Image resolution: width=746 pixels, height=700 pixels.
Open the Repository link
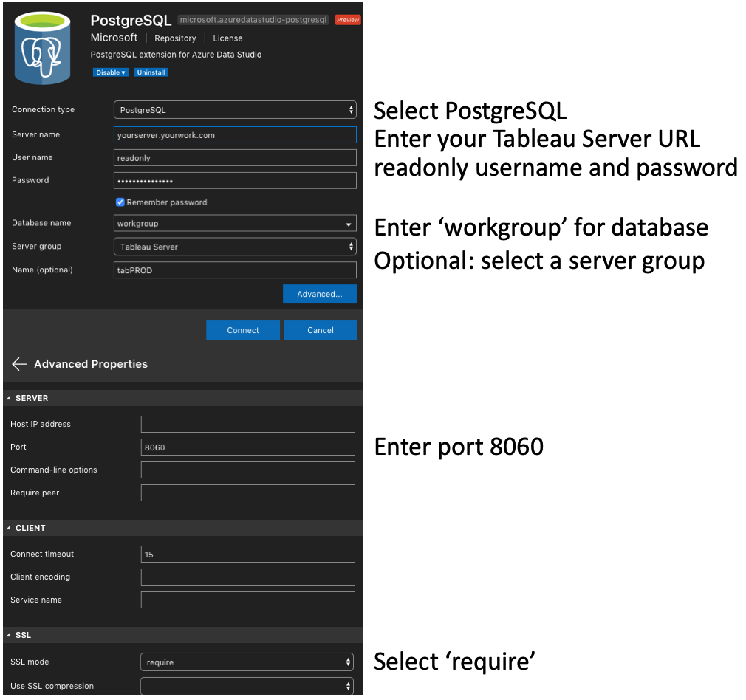point(175,38)
